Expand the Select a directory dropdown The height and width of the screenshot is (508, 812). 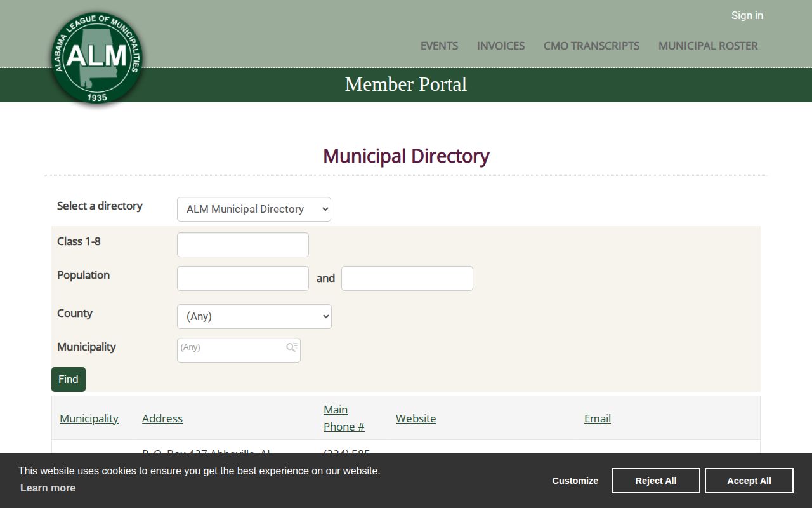coord(254,209)
